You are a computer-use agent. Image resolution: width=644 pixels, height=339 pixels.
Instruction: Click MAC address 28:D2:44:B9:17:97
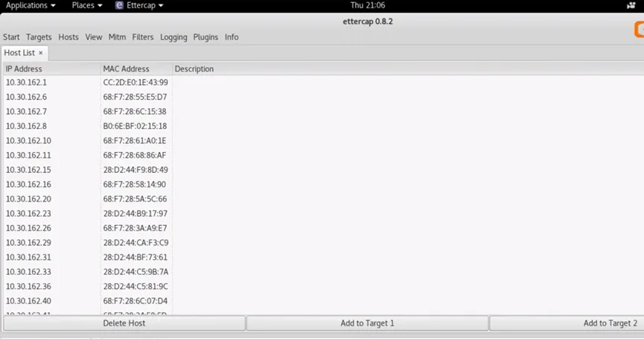point(135,214)
